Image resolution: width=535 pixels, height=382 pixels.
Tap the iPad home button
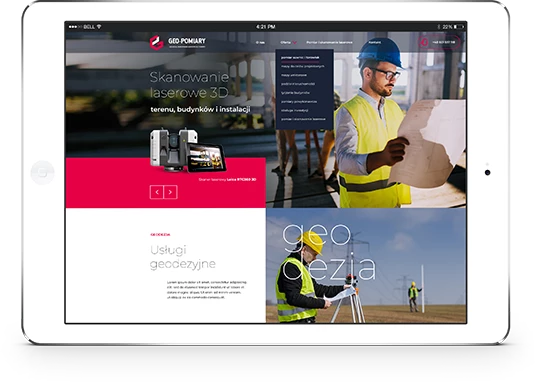(42, 173)
